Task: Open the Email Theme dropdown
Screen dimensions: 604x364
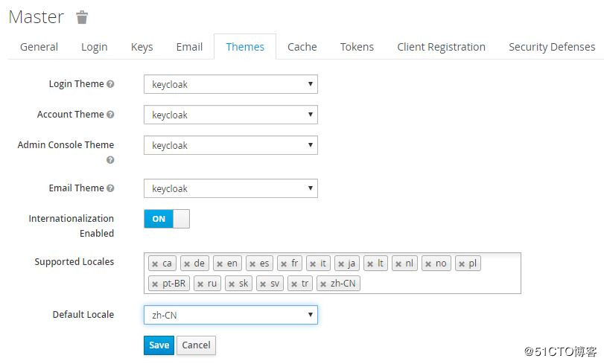Action: [x=230, y=188]
